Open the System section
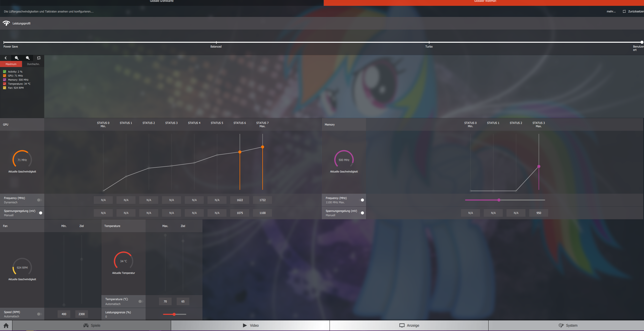Viewport: 644px width, 331px height. tap(568, 325)
